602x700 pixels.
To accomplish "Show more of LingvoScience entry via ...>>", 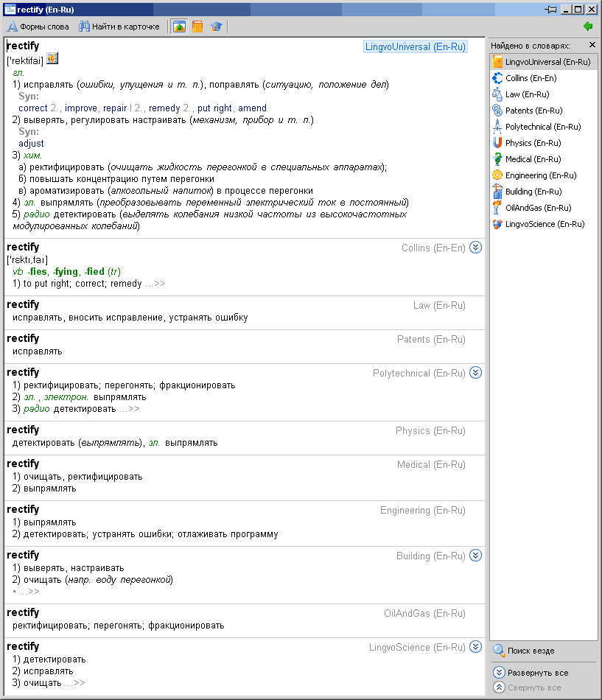I will click(x=74, y=684).
